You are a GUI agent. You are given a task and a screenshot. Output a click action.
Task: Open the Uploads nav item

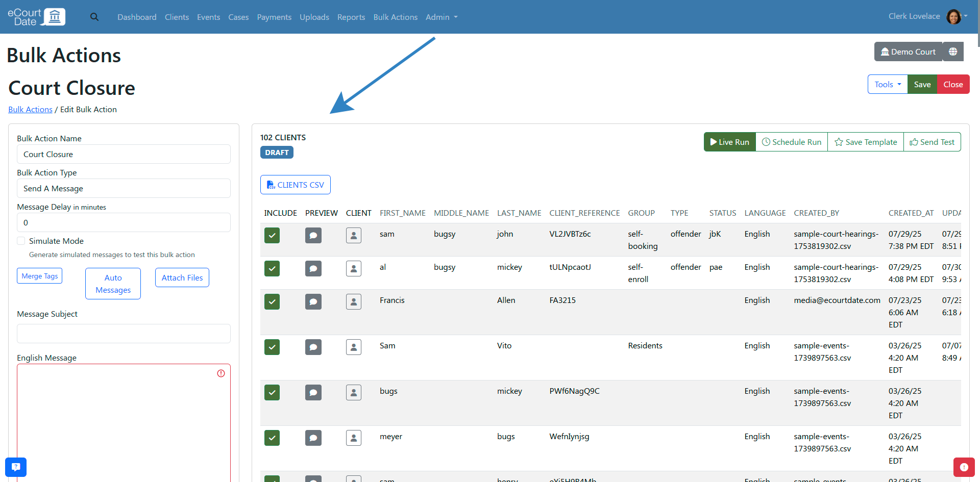tap(314, 17)
